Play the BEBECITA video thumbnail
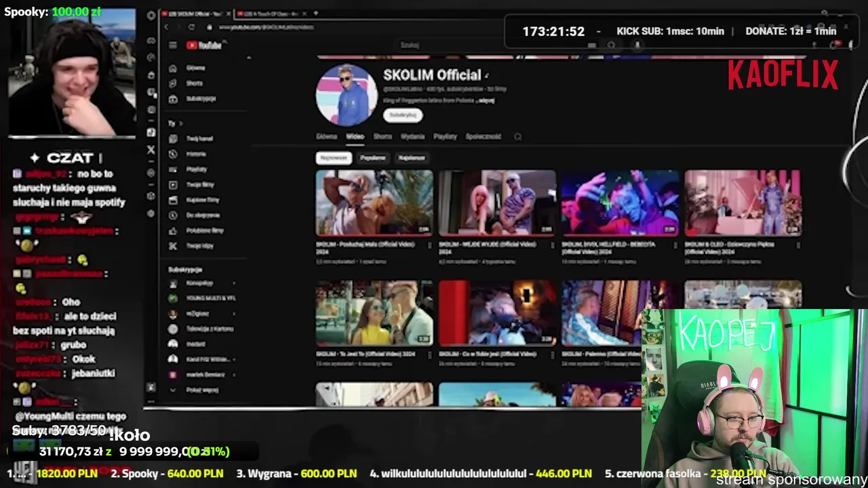 tap(620, 203)
